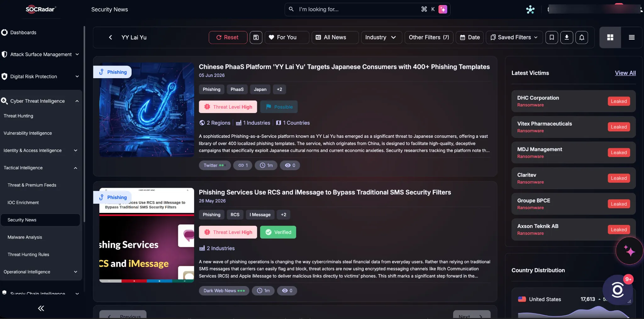Click the I Message tag
644x319 pixels.
tap(260, 214)
